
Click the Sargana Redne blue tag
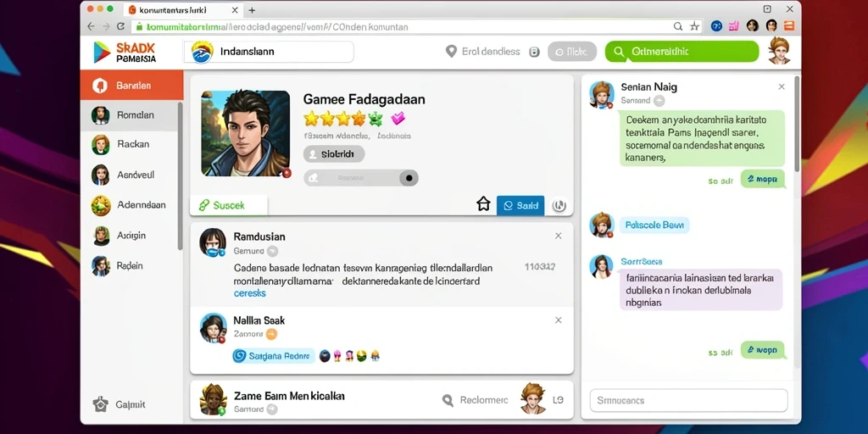click(274, 356)
